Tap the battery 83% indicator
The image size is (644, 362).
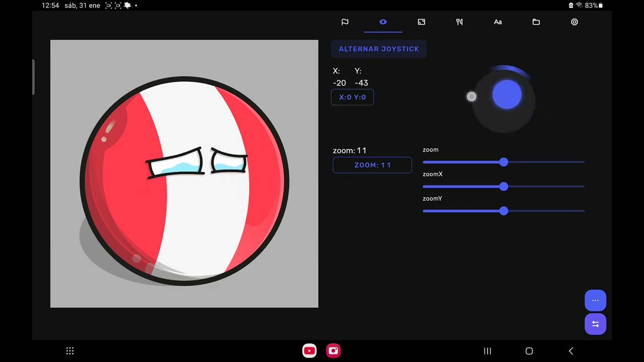pos(594,6)
